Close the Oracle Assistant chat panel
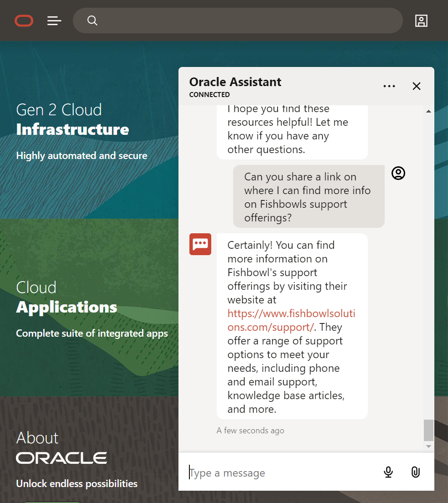The width and height of the screenshot is (448, 503). 416,86
